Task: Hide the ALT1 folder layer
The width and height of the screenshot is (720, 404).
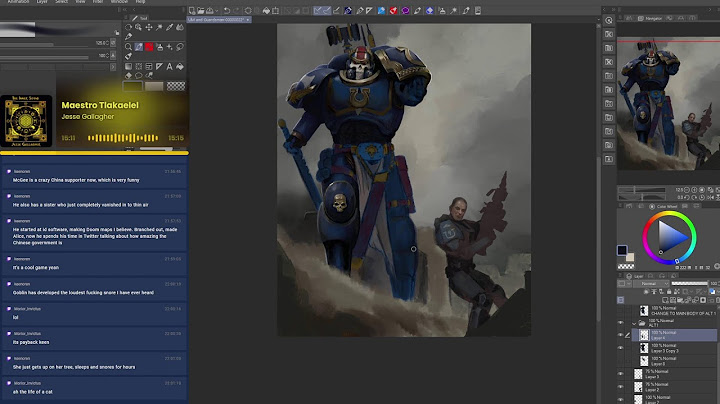Action: click(620, 323)
